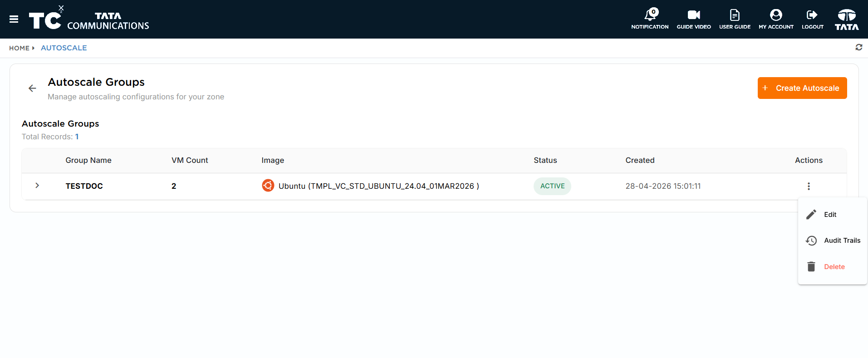
Task: Click the Total Records count
Action: pyautogui.click(x=77, y=137)
